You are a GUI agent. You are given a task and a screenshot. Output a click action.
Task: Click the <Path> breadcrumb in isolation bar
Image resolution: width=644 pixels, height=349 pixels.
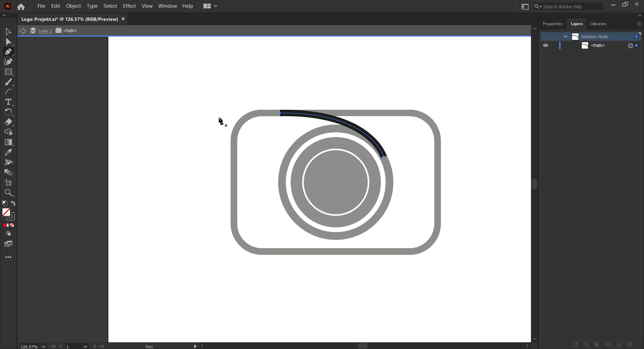point(70,31)
